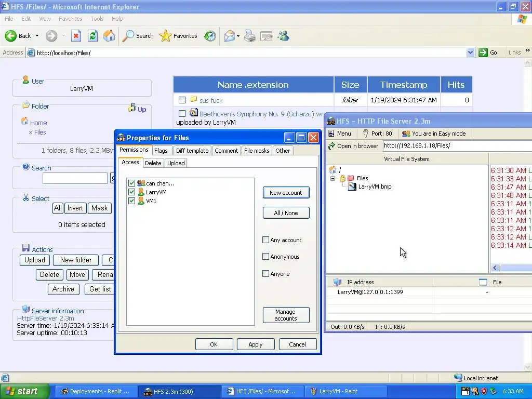
Task: Click the Open in browser arrow icon
Action: coord(331,146)
